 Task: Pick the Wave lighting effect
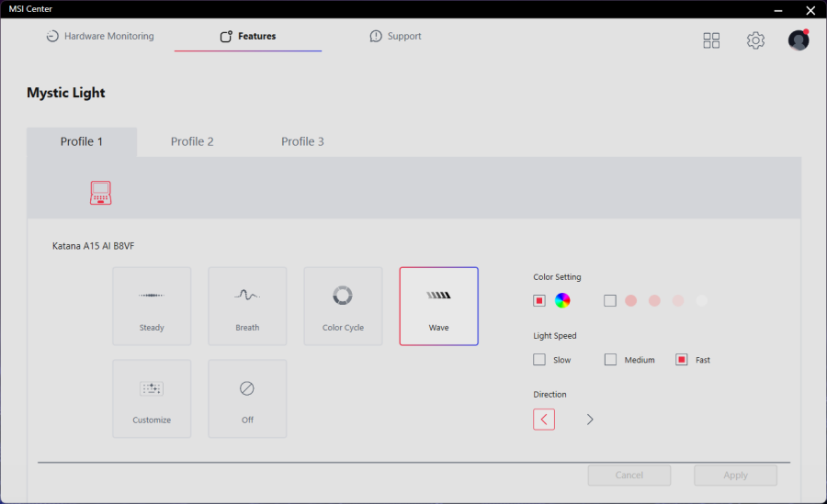(x=438, y=306)
